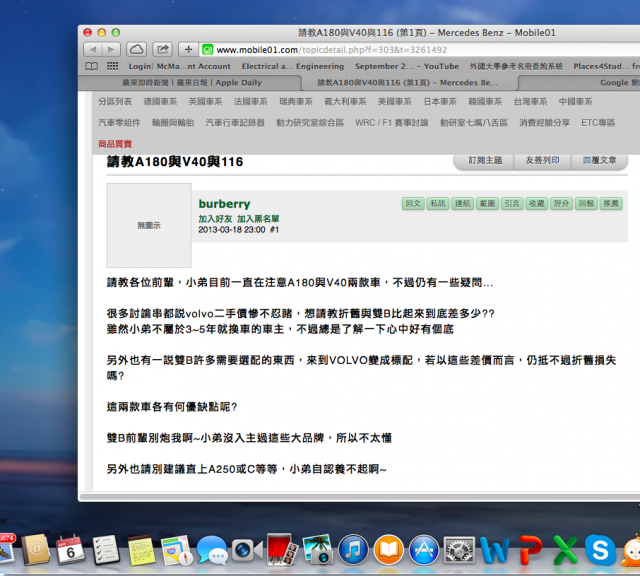
Task: Open Contacts address book in Dock
Action: pyautogui.click(x=36, y=549)
